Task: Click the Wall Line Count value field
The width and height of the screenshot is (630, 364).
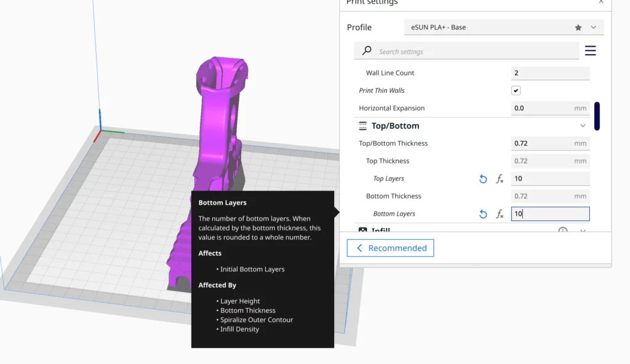Action: click(550, 73)
